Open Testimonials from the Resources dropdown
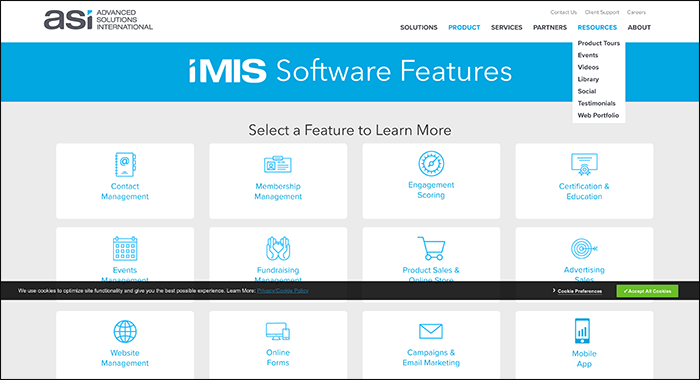The image size is (700, 380). (596, 104)
